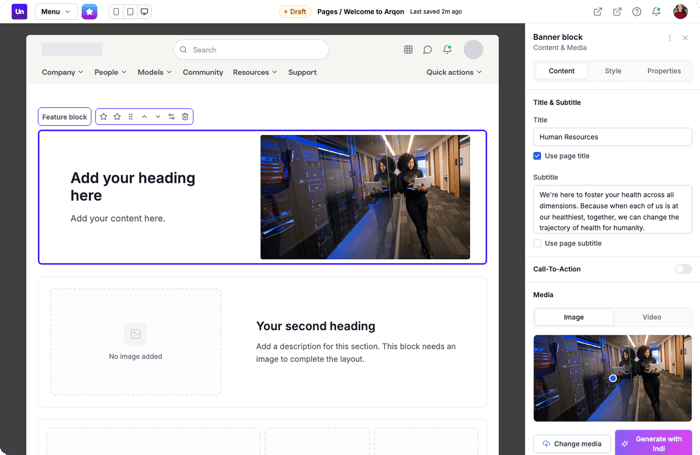Move block up with the up arrow
The width and height of the screenshot is (700, 455).
pyautogui.click(x=144, y=117)
